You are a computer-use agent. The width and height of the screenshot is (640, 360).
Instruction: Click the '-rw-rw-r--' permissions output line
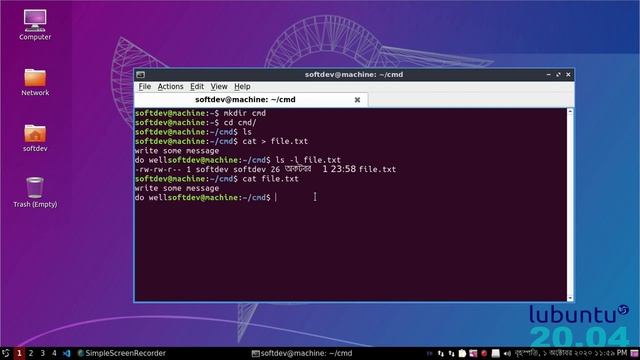click(x=265, y=169)
